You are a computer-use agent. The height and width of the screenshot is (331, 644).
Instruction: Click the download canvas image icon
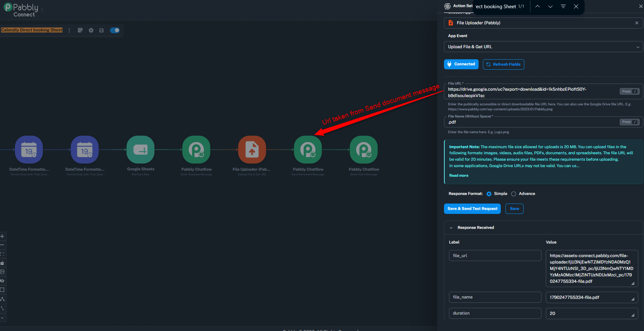point(2,272)
